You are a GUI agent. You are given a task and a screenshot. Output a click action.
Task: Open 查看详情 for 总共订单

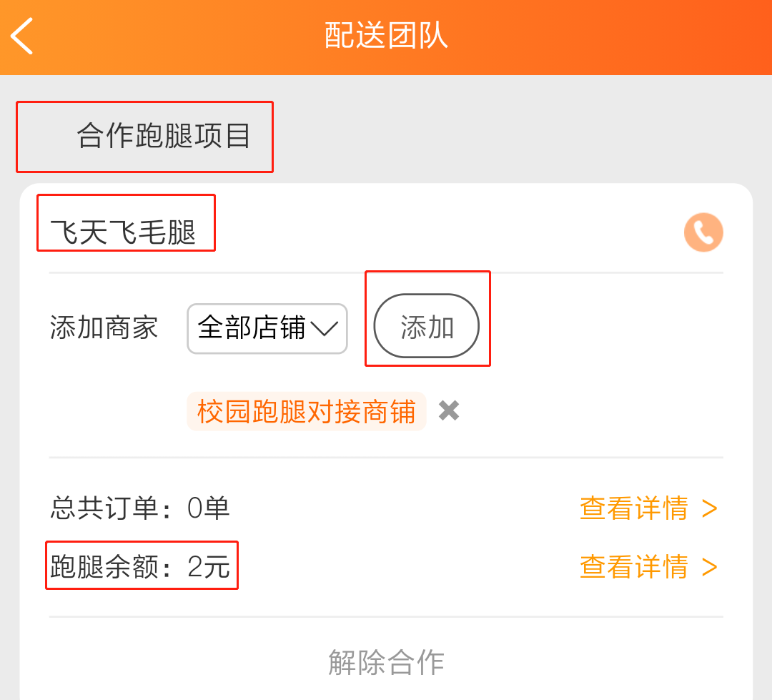648,508
